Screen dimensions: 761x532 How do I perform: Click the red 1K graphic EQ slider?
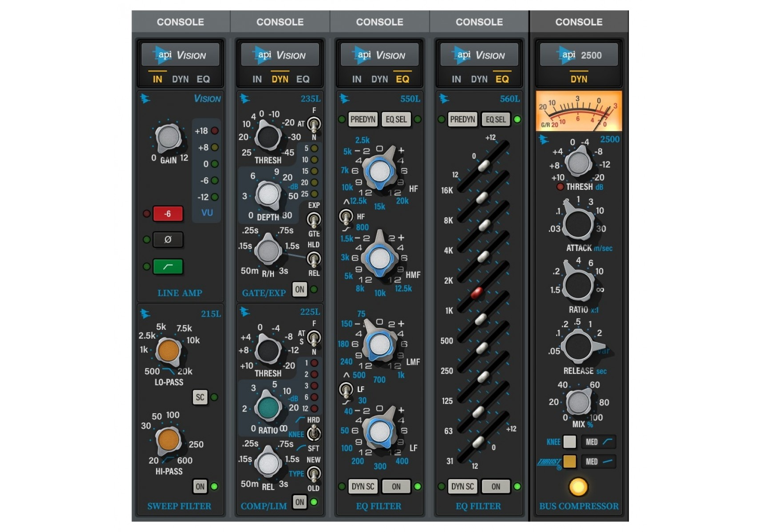click(477, 293)
